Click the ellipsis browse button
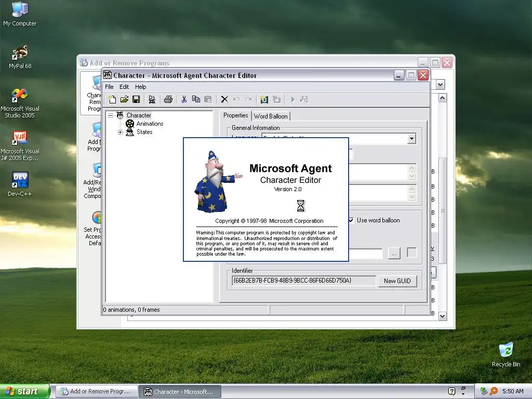The height and width of the screenshot is (399, 532). [x=394, y=254]
